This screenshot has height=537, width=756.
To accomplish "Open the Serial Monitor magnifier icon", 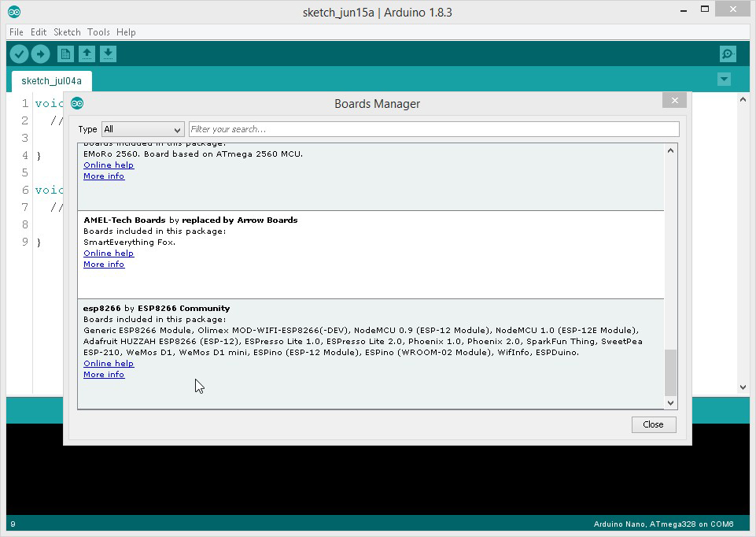I will [x=728, y=54].
